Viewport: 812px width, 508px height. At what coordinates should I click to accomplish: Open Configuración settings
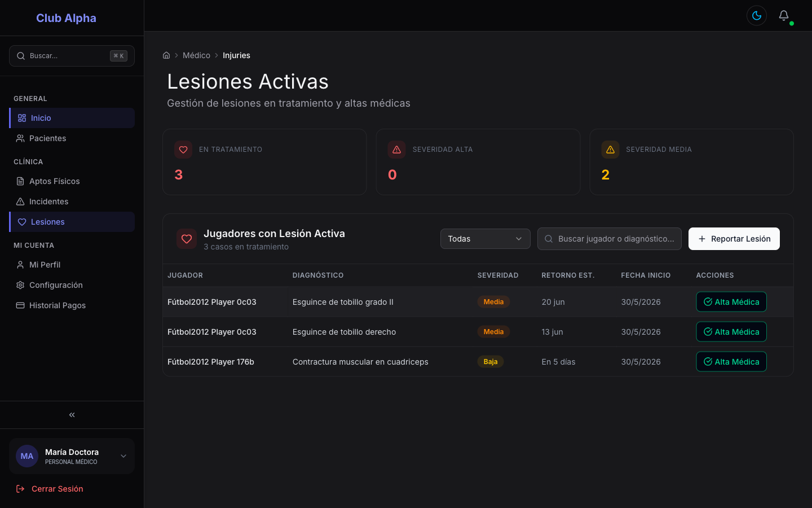click(72, 285)
